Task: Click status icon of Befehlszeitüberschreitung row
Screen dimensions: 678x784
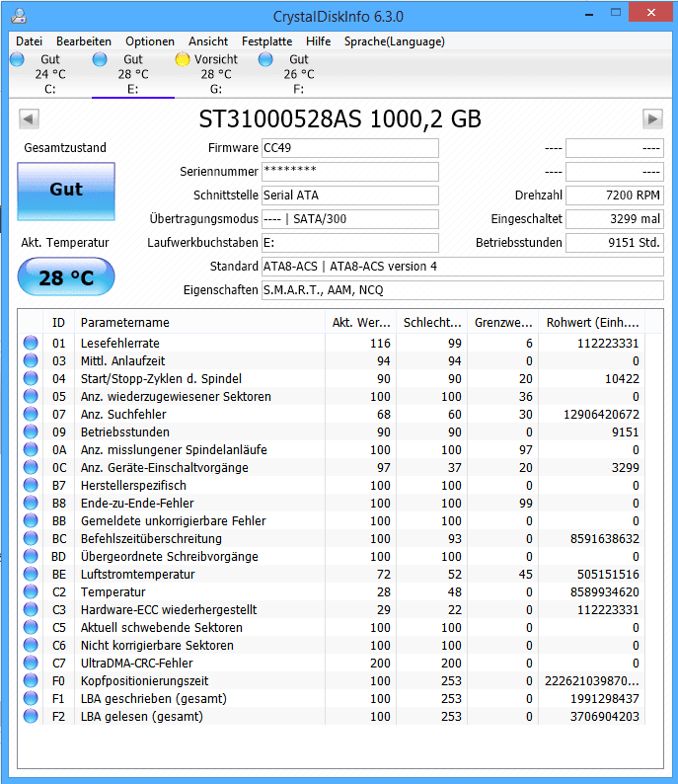Action: coord(31,538)
